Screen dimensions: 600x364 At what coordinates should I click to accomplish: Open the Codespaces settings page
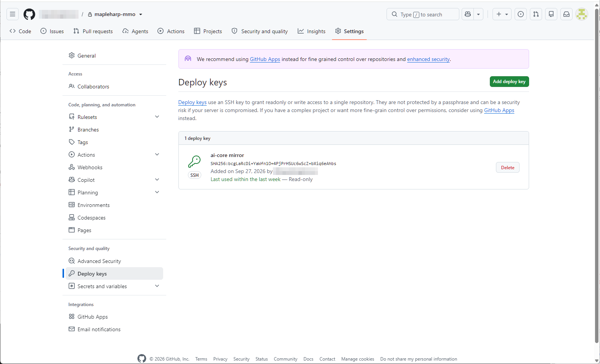[x=114, y=218]
